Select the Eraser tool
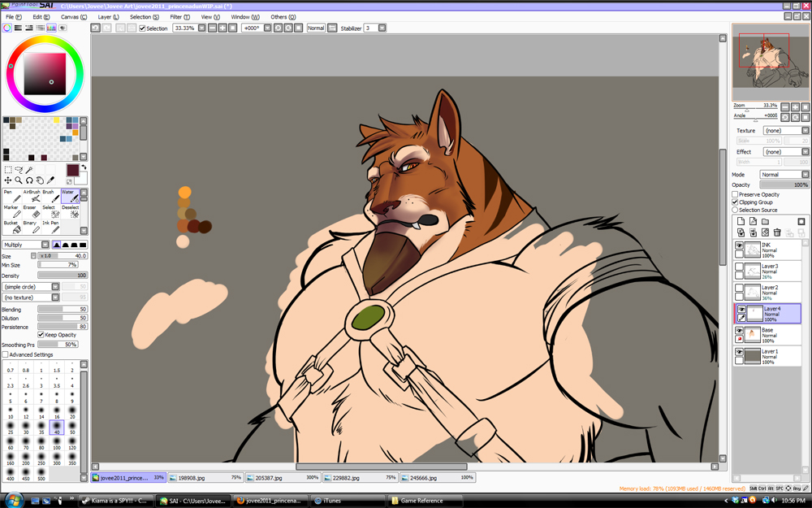Viewport: 812px width, 508px height. click(x=30, y=211)
